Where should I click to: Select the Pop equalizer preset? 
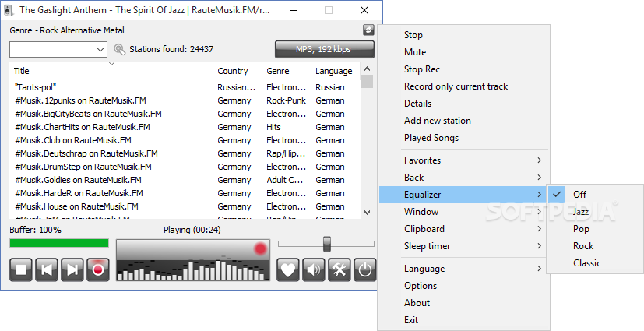pyautogui.click(x=595, y=229)
